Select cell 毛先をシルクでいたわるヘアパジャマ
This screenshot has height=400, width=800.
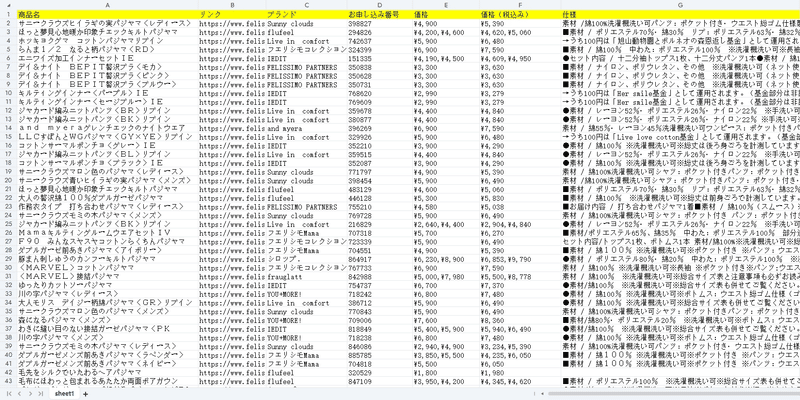click(x=108, y=372)
